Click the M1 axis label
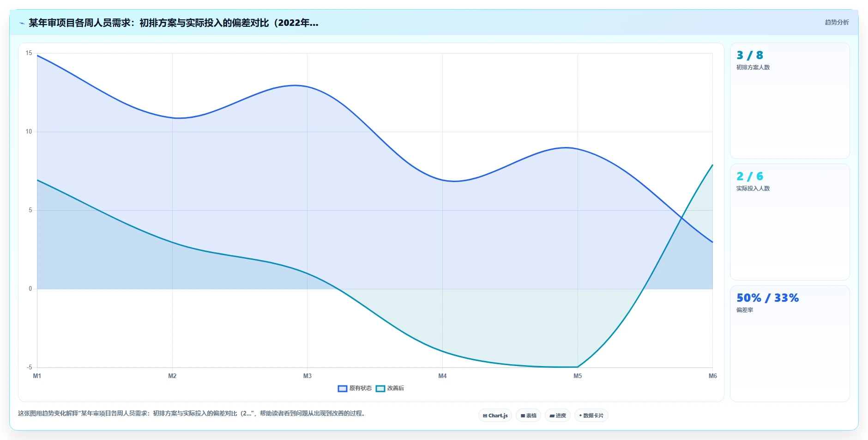Image resolution: width=868 pixels, height=440 pixels. [37, 376]
